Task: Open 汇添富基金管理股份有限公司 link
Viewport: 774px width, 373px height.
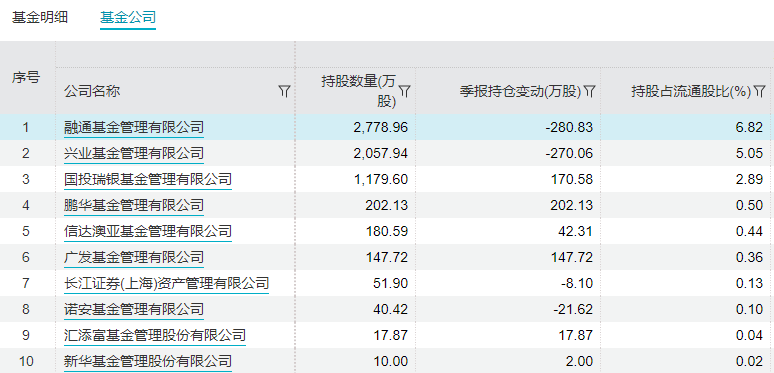Action: pyautogui.click(x=155, y=336)
